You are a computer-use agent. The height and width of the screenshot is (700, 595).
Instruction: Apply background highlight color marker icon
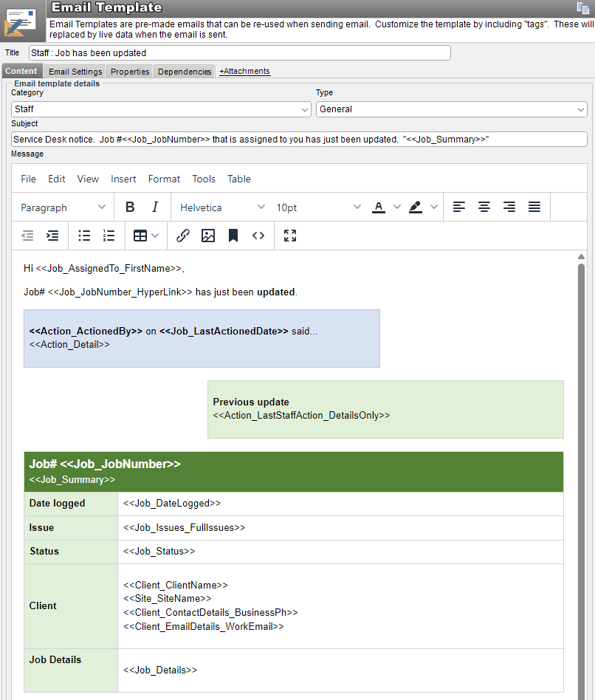pos(416,207)
